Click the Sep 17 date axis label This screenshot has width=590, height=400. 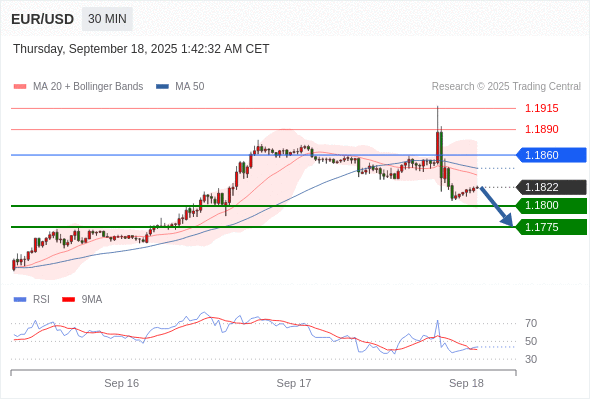click(294, 383)
